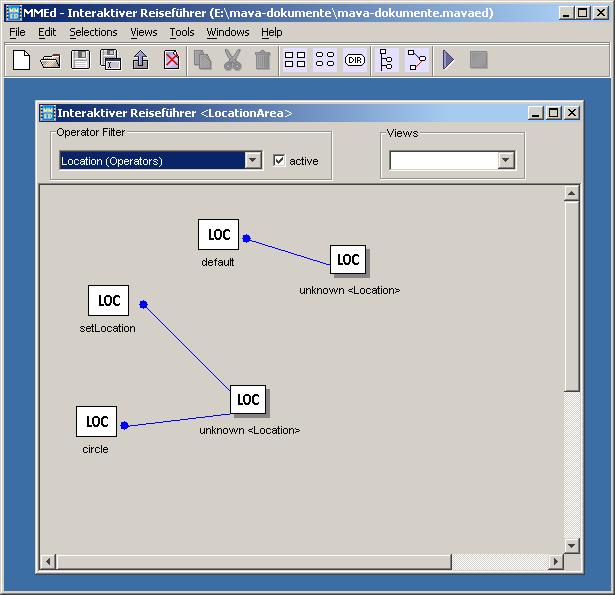
Task: Click into the empty Views combo field
Action: click(x=444, y=160)
